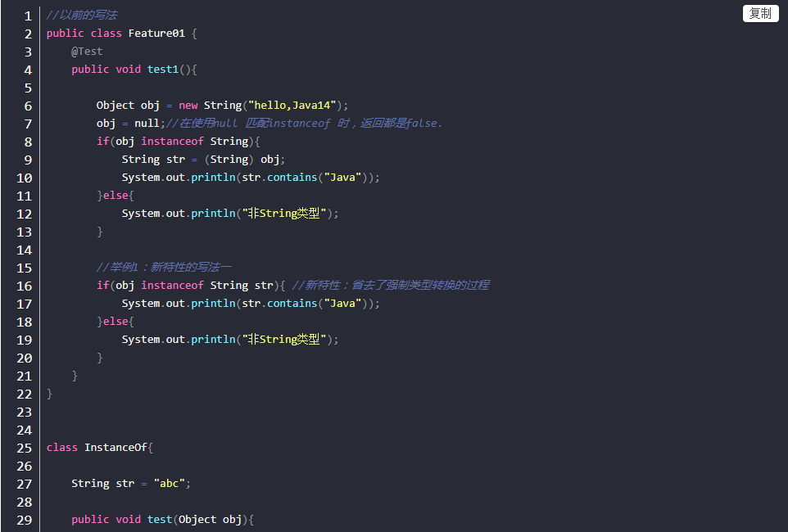Click 'instanceof' keyword on line 8
This screenshot has width=788, height=532.
pos(172,142)
